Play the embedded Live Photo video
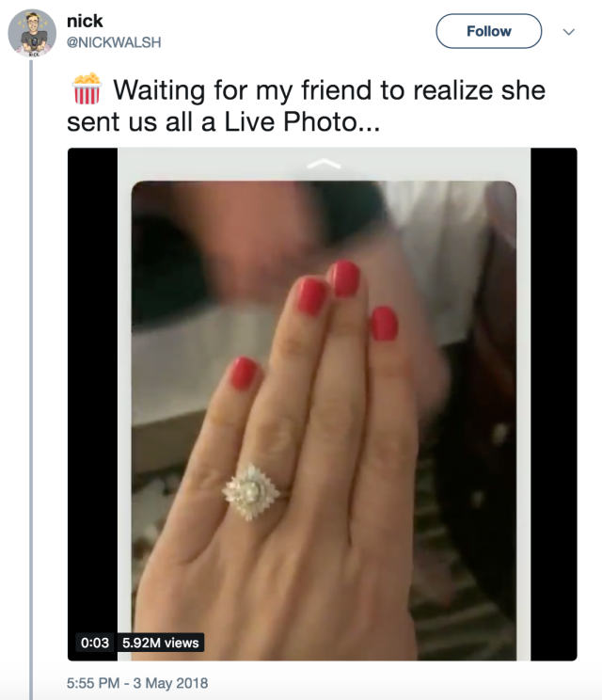The image size is (602, 700). pyautogui.click(x=323, y=404)
